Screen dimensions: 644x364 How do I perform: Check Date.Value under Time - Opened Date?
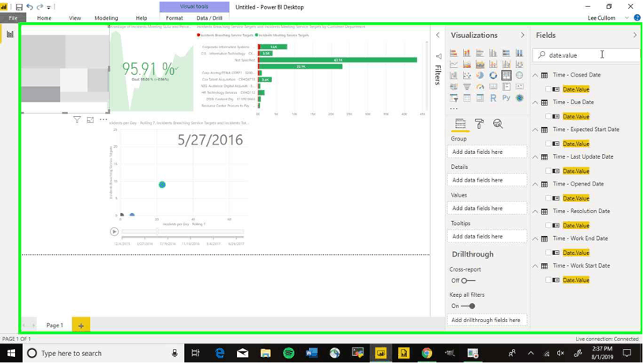pos(548,198)
